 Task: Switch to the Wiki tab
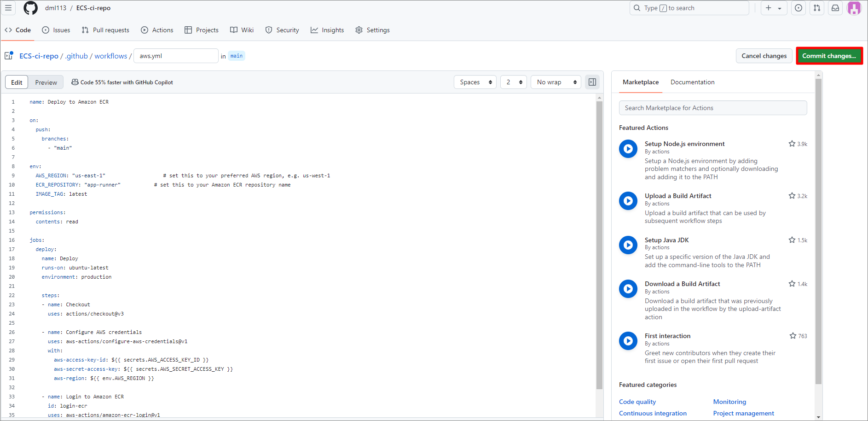(242, 30)
